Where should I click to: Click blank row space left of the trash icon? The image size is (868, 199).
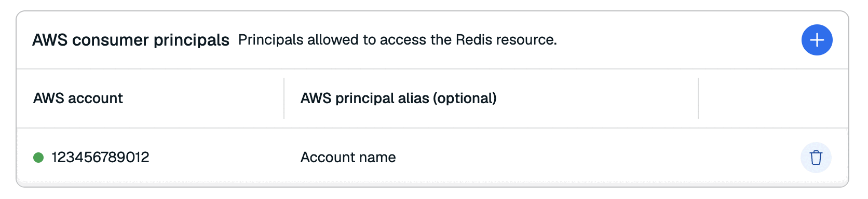(597, 158)
